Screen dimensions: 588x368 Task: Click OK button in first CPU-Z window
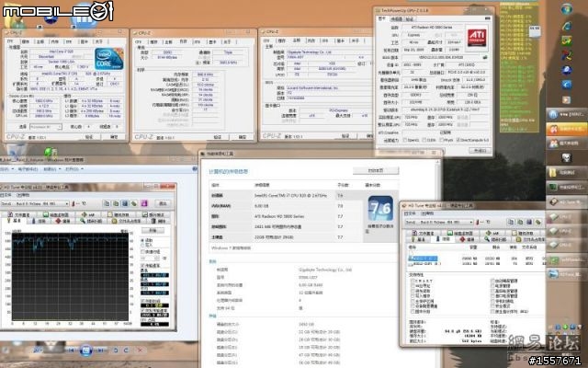(x=114, y=137)
